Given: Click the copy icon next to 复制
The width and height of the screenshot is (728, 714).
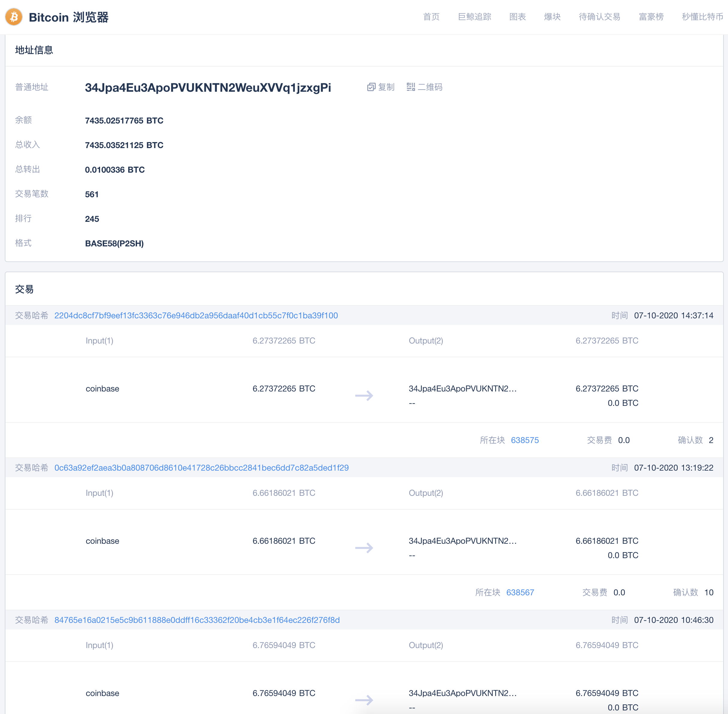Looking at the screenshot, I should [371, 87].
